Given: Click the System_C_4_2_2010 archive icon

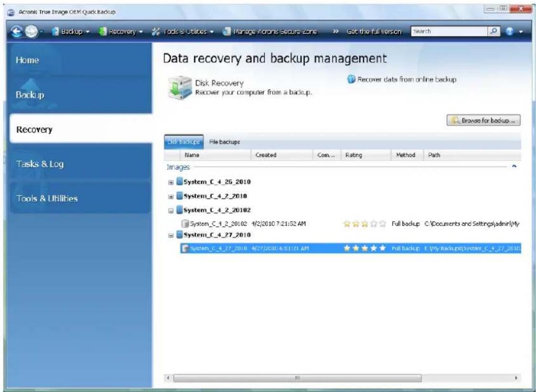Looking at the screenshot, I should (179, 196).
